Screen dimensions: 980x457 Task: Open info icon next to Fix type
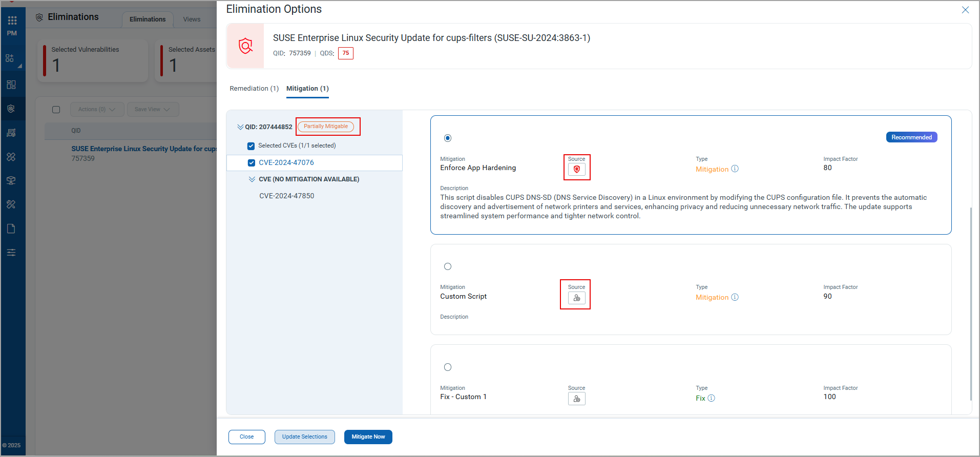711,398
